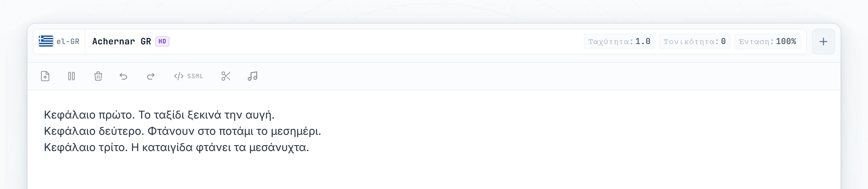This screenshot has height=189, width=868.
Task: Add a new voice with plus button
Action: pos(823,42)
